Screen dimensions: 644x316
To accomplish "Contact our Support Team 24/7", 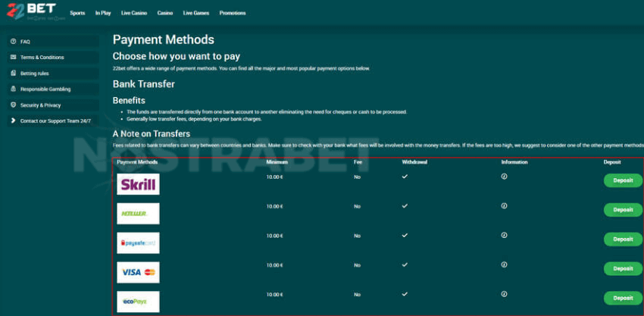I will [x=53, y=121].
